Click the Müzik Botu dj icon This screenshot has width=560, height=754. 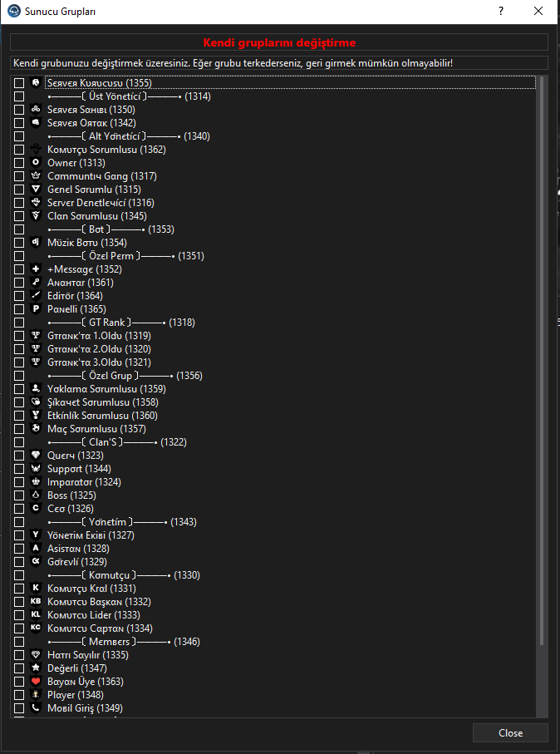(35, 243)
